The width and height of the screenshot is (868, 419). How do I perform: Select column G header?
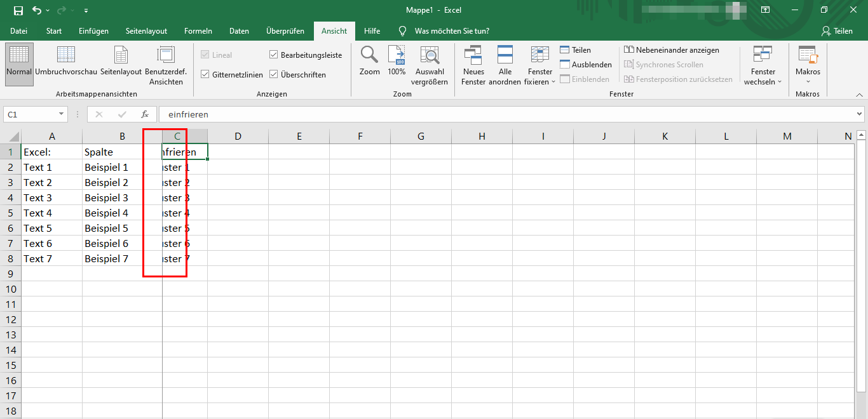(421, 136)
